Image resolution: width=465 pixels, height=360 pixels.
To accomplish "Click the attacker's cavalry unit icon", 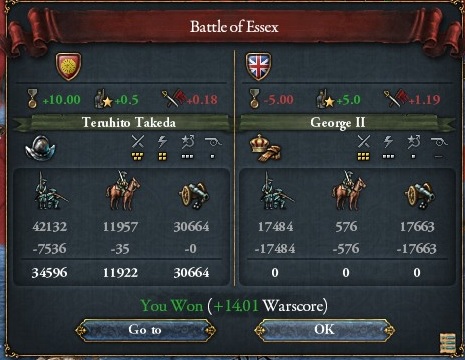I will 122,191.
